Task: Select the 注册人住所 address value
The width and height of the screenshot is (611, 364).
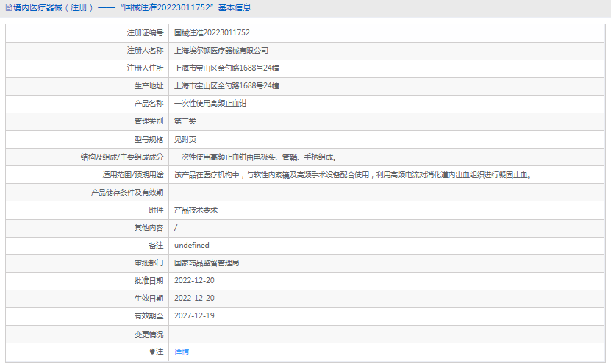Action: tap(226, 68)
